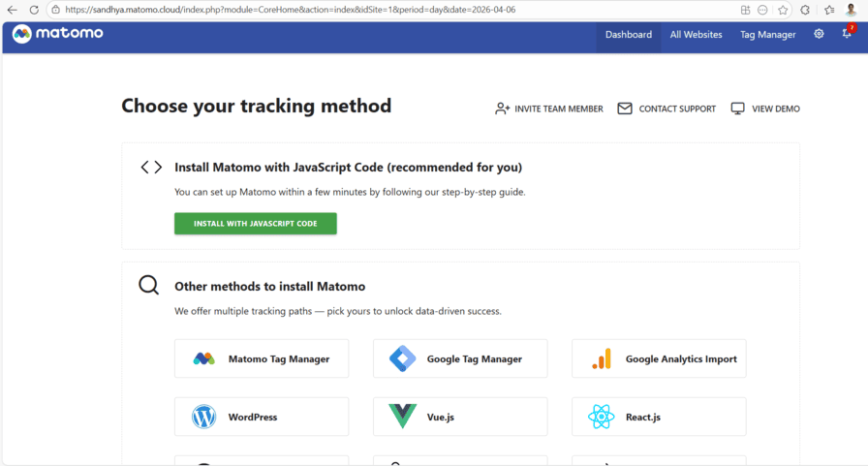868x466 pixels.
Task: Choose the React.js card label
Action: (642, 418)
